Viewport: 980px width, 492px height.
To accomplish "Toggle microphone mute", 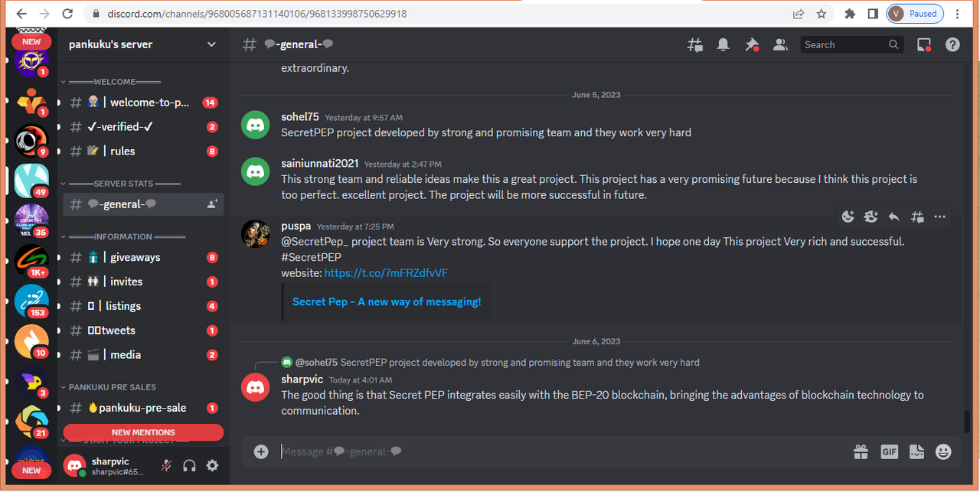I will pos(166,465).
